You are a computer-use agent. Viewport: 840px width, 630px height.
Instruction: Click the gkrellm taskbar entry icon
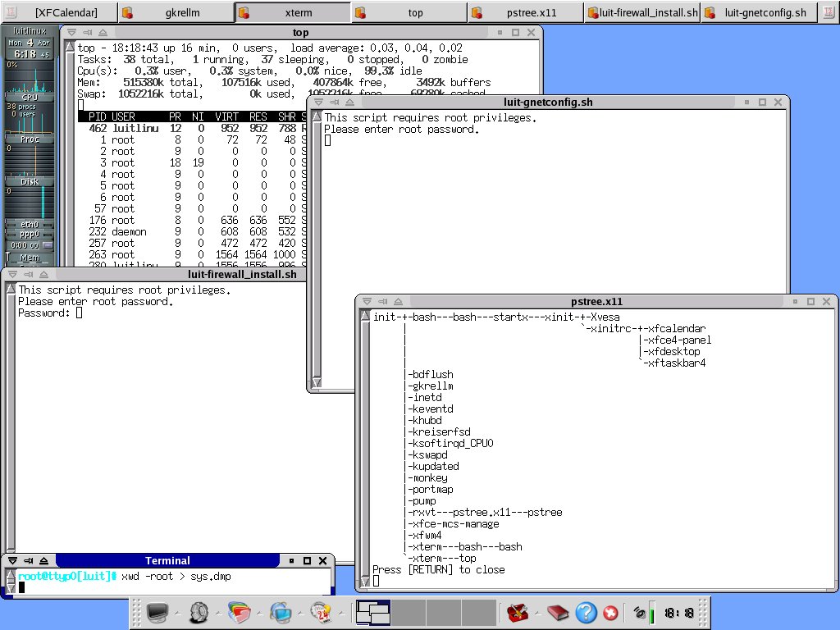[127, 13]
